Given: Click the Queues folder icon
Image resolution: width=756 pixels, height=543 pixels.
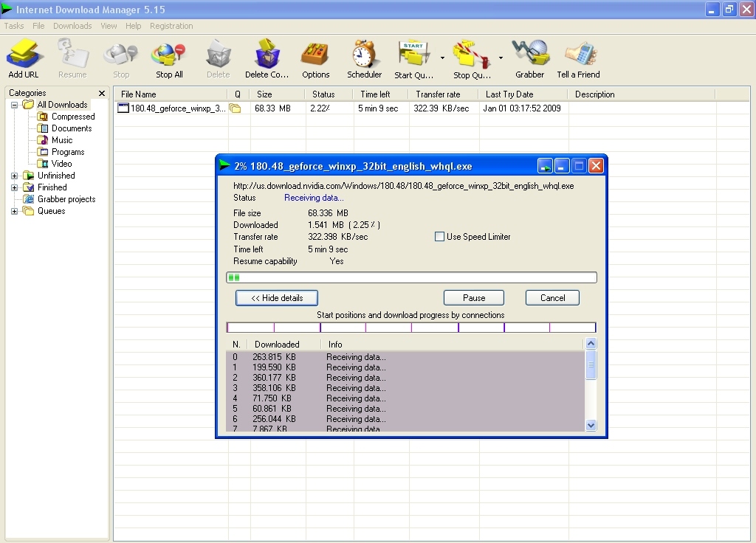Looking at the screenshot, I should [29, 211].
